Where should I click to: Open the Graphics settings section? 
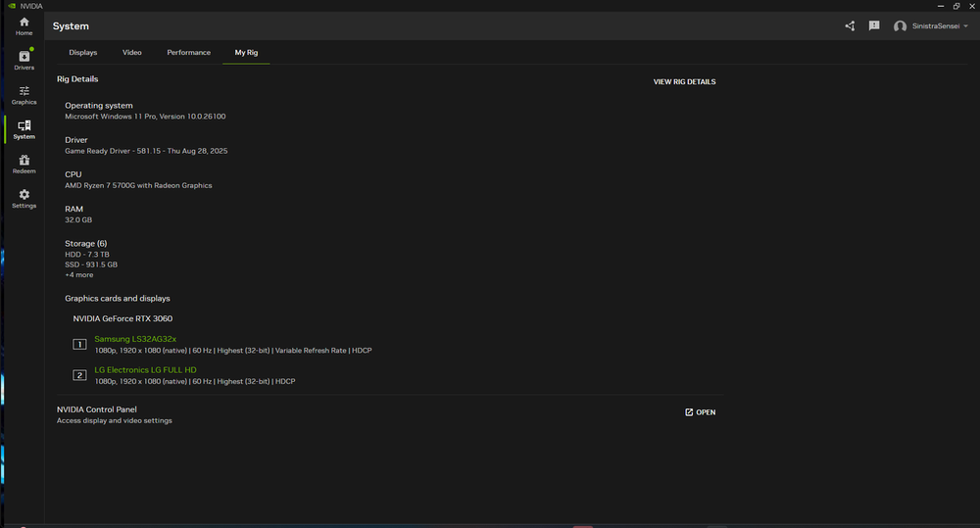(x=24, y=95)
